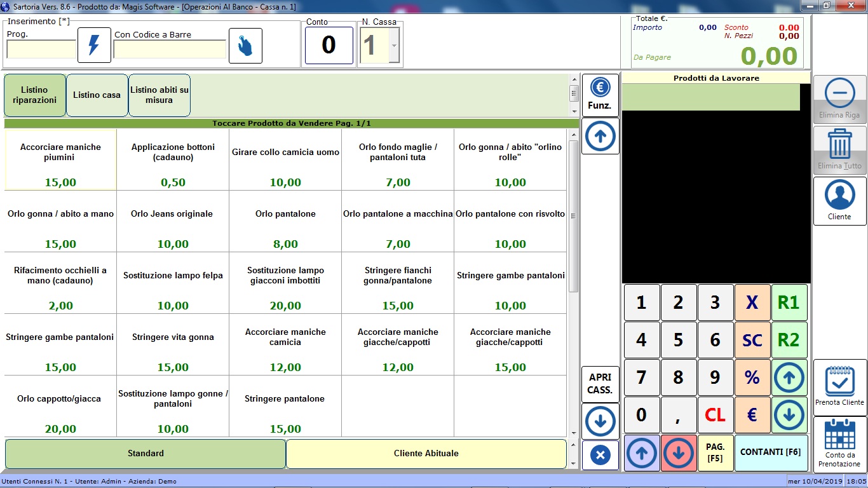This screenshot has height=488, width=868.
Task: Choose Standard price tier
Action: pos(146,454)
